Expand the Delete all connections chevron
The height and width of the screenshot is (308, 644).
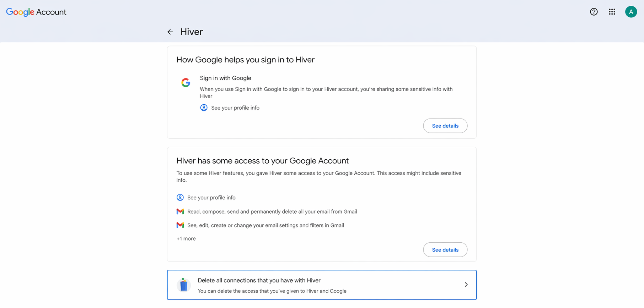466,285
